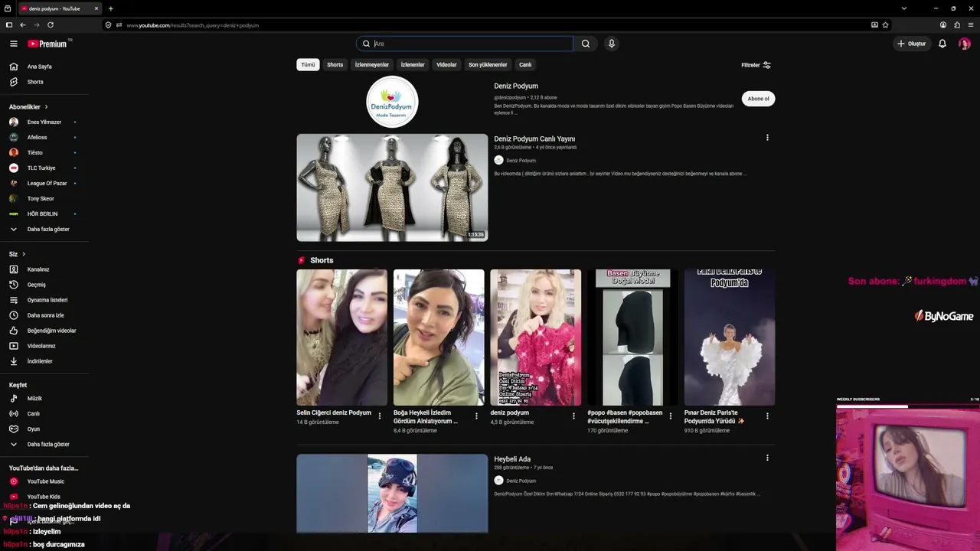This screenshot has width=980, height=551.
Task: Select the İzlenenler filter chip
Action: (413, 65)
